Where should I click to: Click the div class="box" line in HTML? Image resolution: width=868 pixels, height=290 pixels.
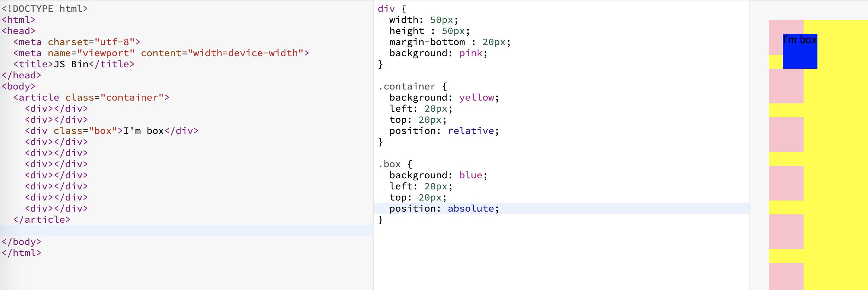point(112,131)
